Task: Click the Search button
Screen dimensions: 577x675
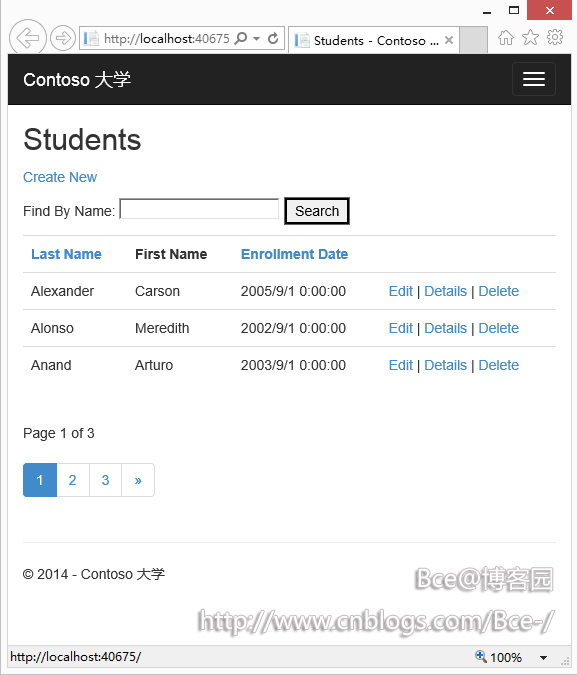Action: pyautogui.click(x=317, y=211)
